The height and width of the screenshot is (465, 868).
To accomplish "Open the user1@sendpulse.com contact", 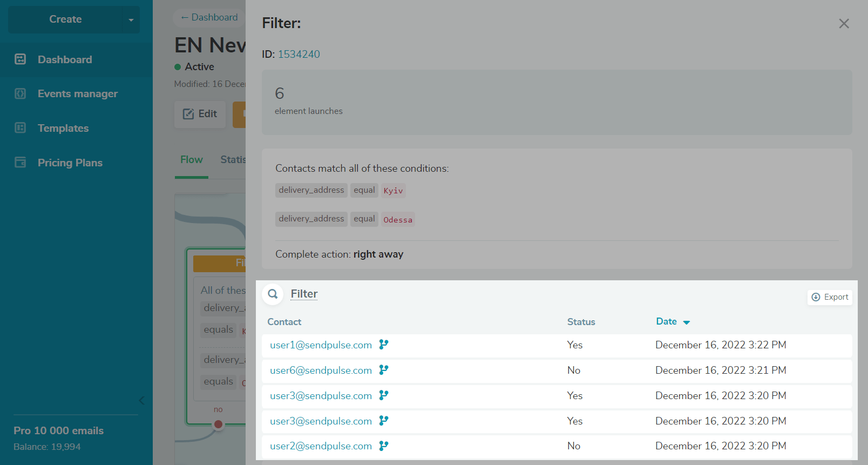I will pyautogui.click(x=321, y=345).
